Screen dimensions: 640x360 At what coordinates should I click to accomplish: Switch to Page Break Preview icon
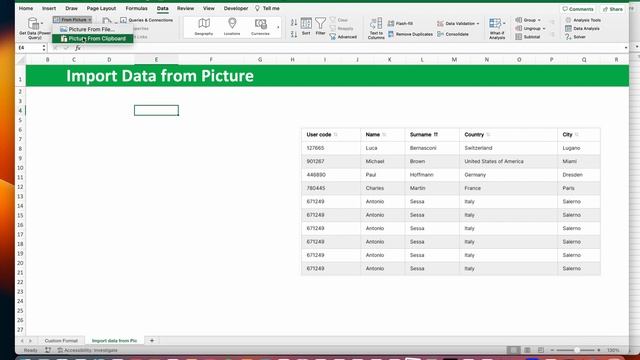(541, 350)
